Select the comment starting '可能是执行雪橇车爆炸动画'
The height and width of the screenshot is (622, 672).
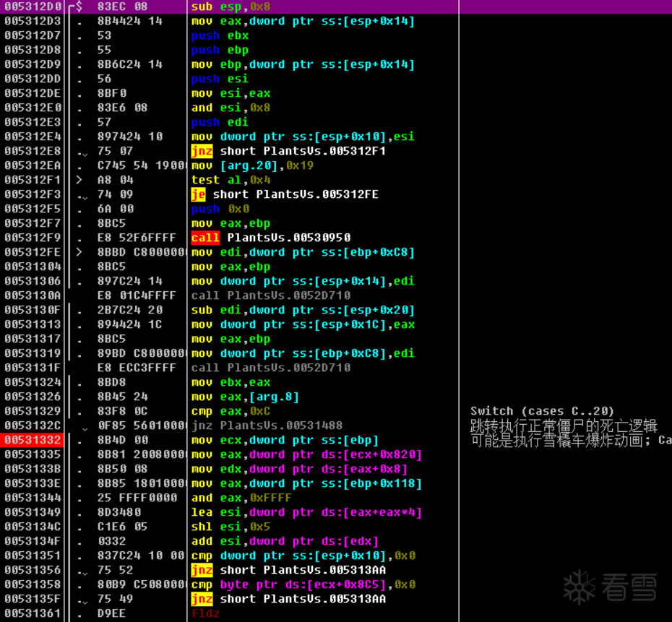[571, 440]
